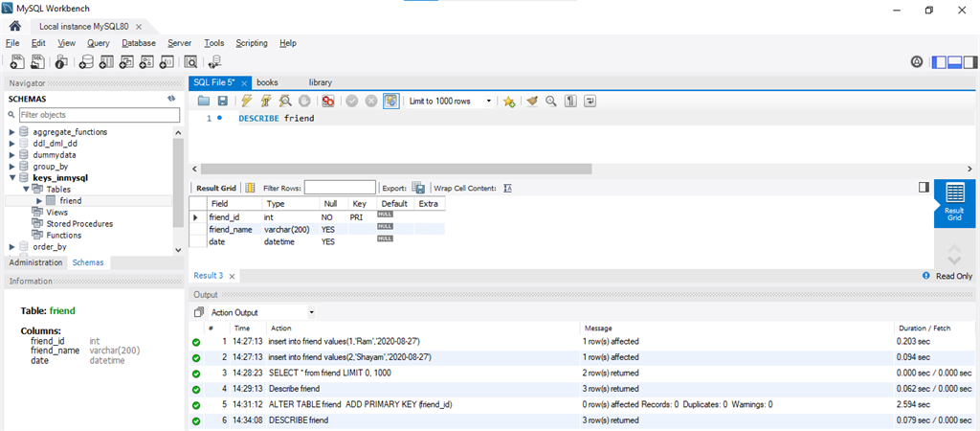
Task: Open the Action Output dropdown
Action: [260, 312]
